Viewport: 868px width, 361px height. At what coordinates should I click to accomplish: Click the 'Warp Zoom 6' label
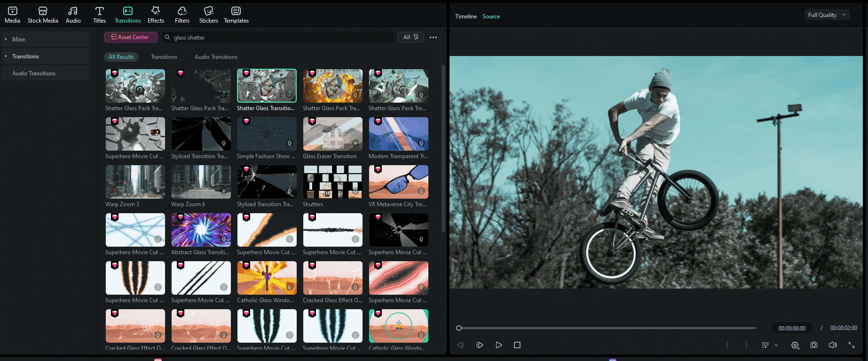(x=188, y=204)
